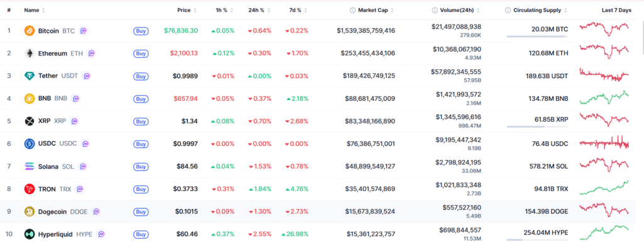Open BNB's last 7 days sparkline chart

click(604, 98)
